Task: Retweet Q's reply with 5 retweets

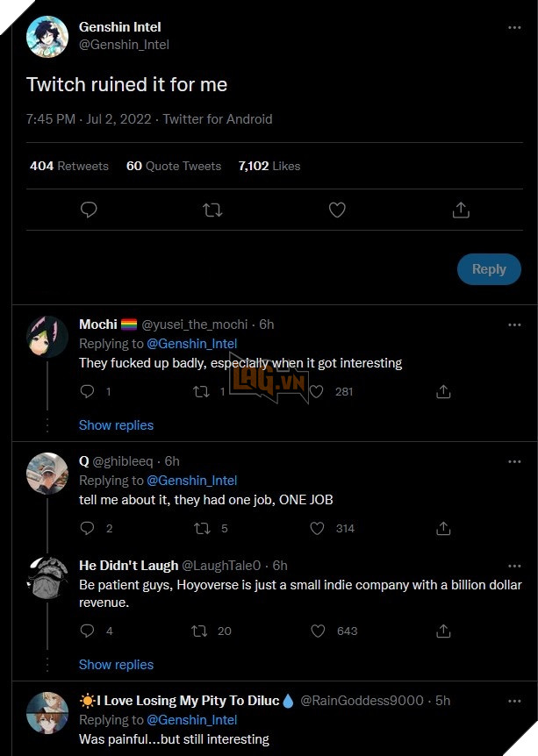Action: [x=201, y=528]
